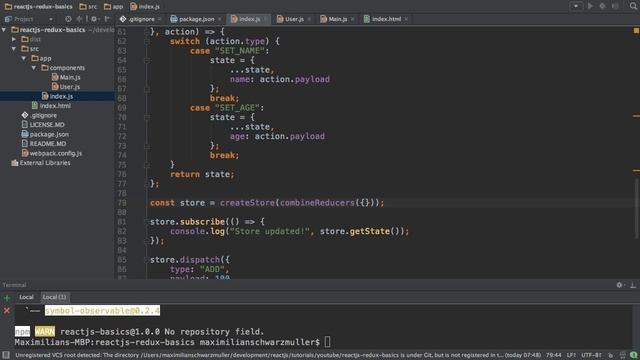Select User.js in the project tree

pyautogui.click(x=66, y=87)
